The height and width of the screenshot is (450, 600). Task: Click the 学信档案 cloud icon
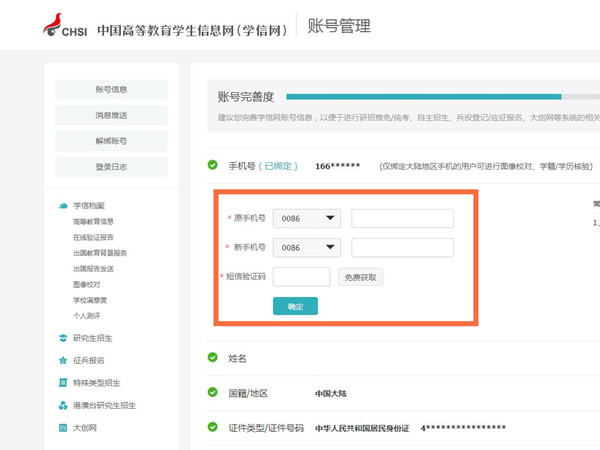pyautogui.click(x=63, y=205)
